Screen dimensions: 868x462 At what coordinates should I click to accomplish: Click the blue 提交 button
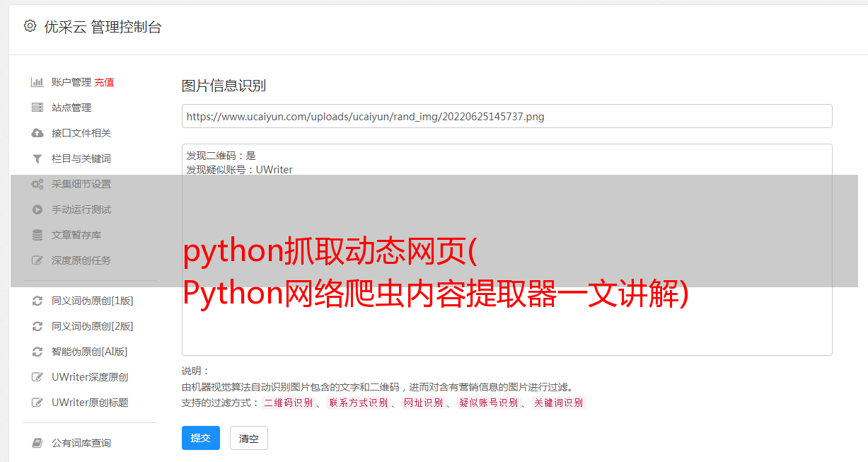pos(201,438)
